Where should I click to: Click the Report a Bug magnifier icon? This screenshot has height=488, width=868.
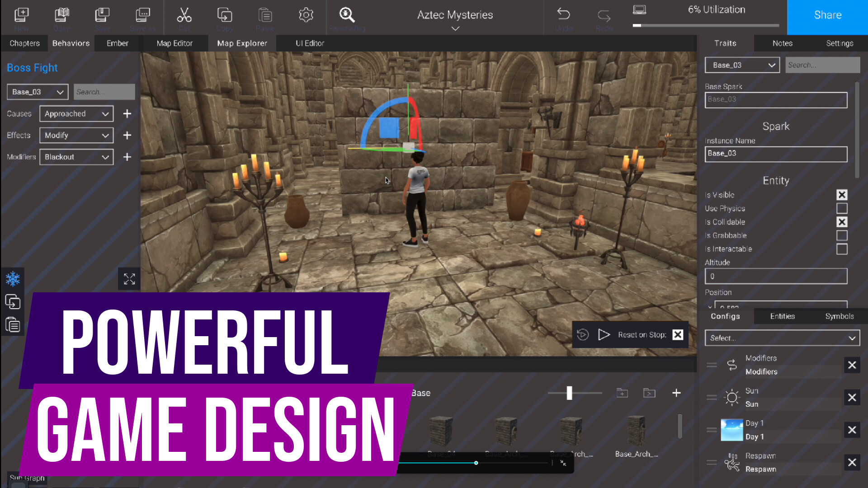347,15
